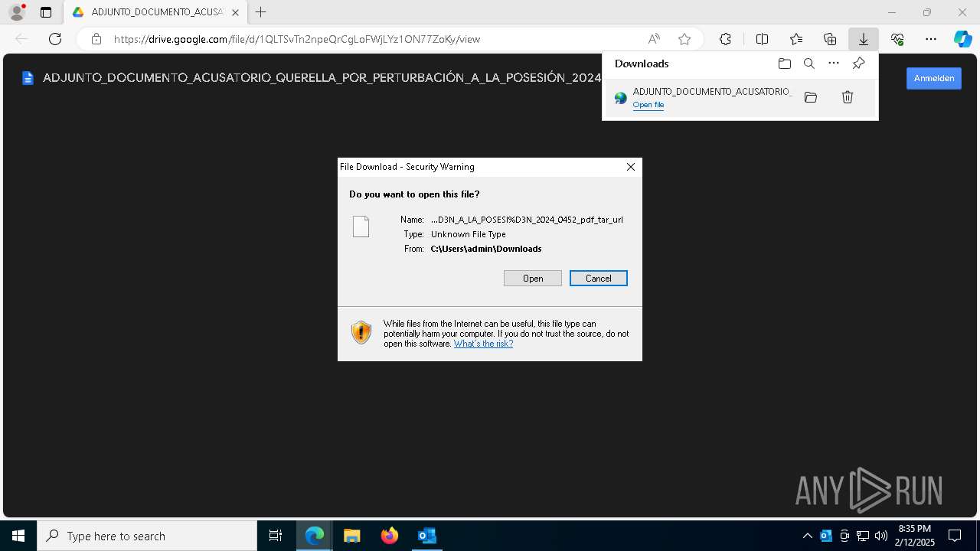
Task: Open Task View on the taskbar
Action: (x=276, y=536)
